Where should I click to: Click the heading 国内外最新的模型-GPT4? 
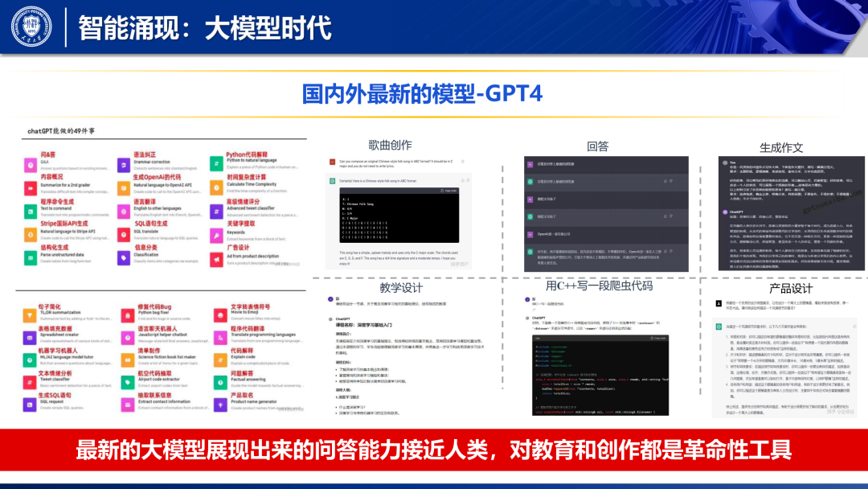click(422, 93)
